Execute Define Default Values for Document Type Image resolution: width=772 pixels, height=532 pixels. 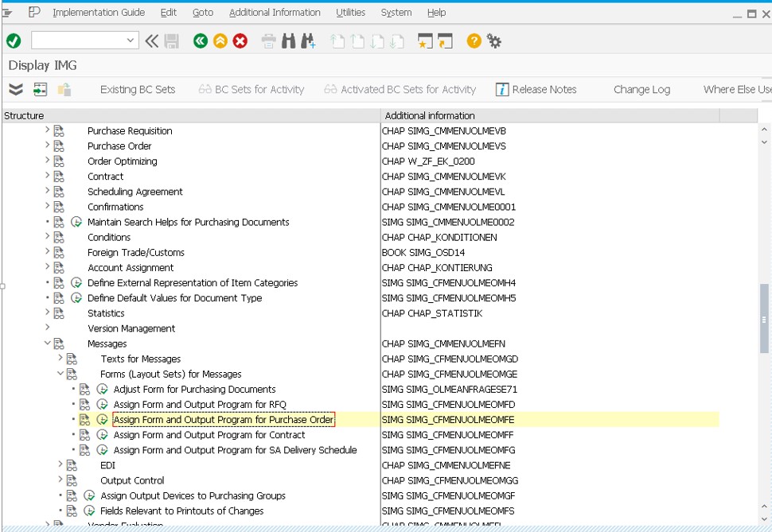pos(76,297)
